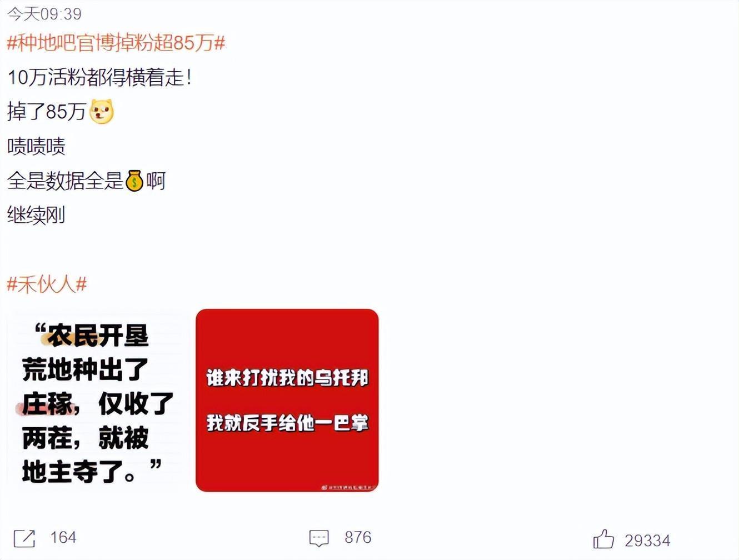The height and width of the screenshot is (560, 739).
Task: Click the text 啧啧啧
Action: [x=36, y=146]
